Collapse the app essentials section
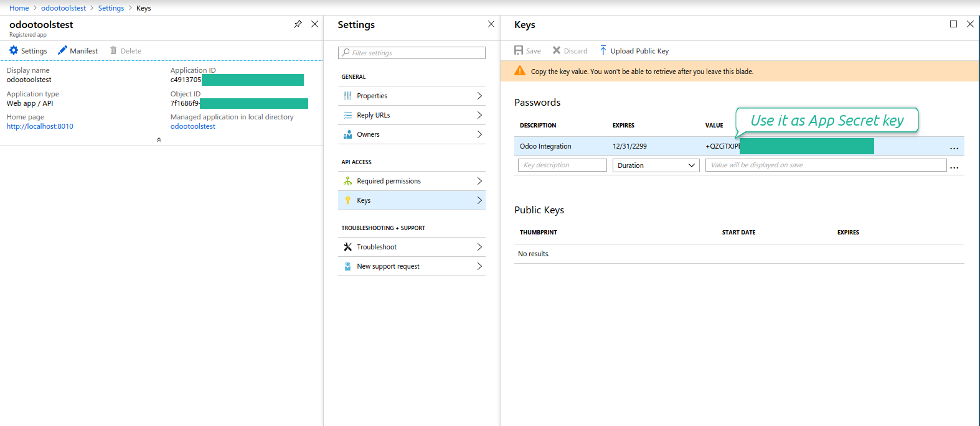The width and height of the screenshot is (980, 426). point(159,140)
